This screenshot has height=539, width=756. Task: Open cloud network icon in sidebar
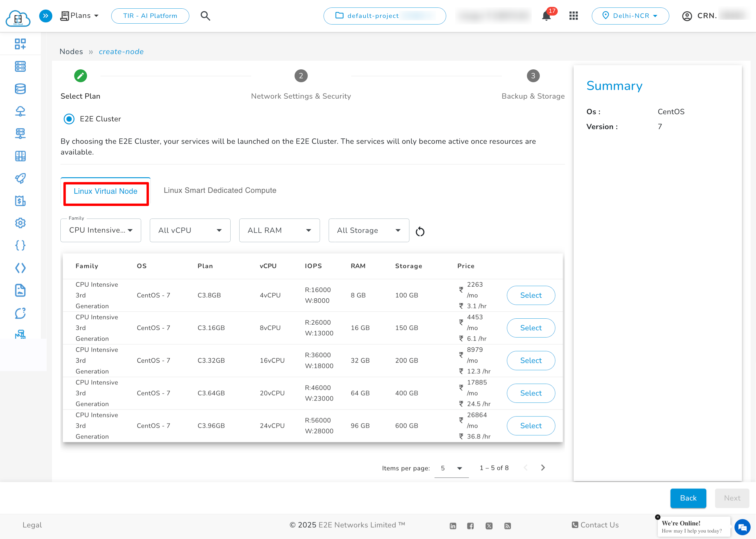(20, 111)
